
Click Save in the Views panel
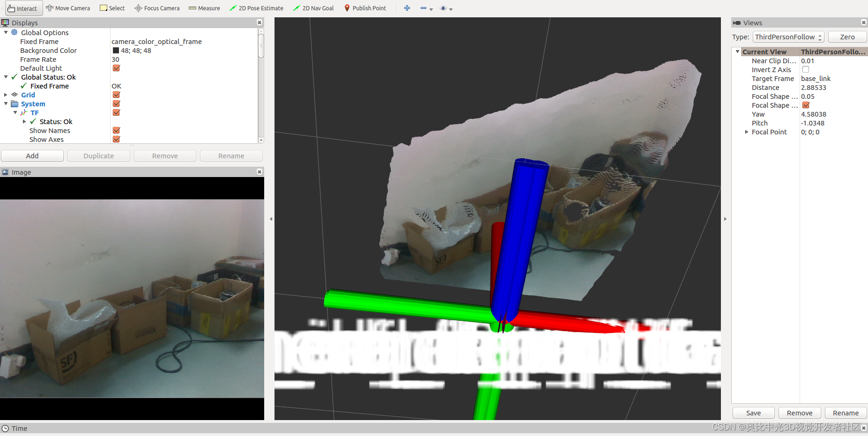[753, 413]
